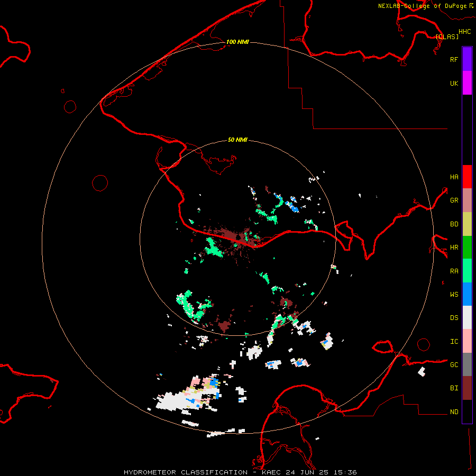Click the RA light green legend swatch
The width and height of the screenshot is (476, 476).
(467, 270)
